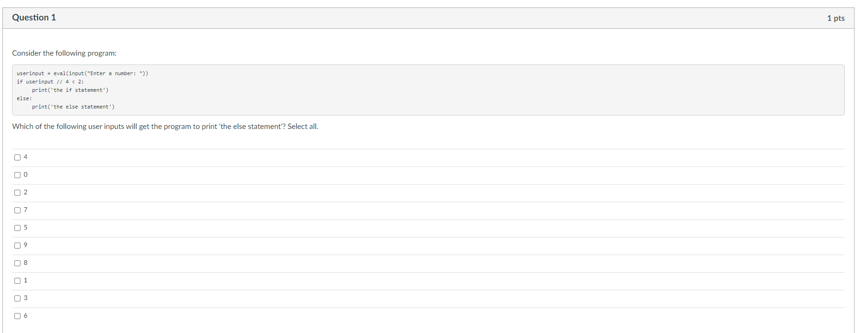Click the 1 pts label

click(835, 18)
